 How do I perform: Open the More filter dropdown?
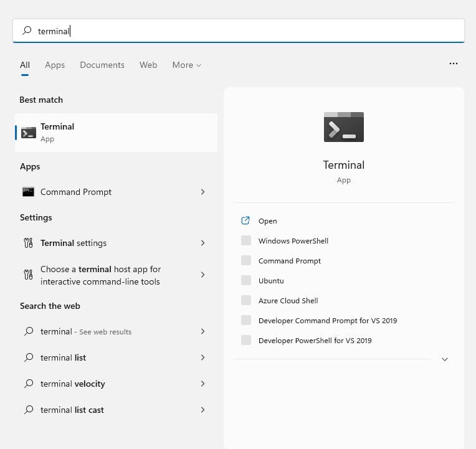click(x=186, y=65)
